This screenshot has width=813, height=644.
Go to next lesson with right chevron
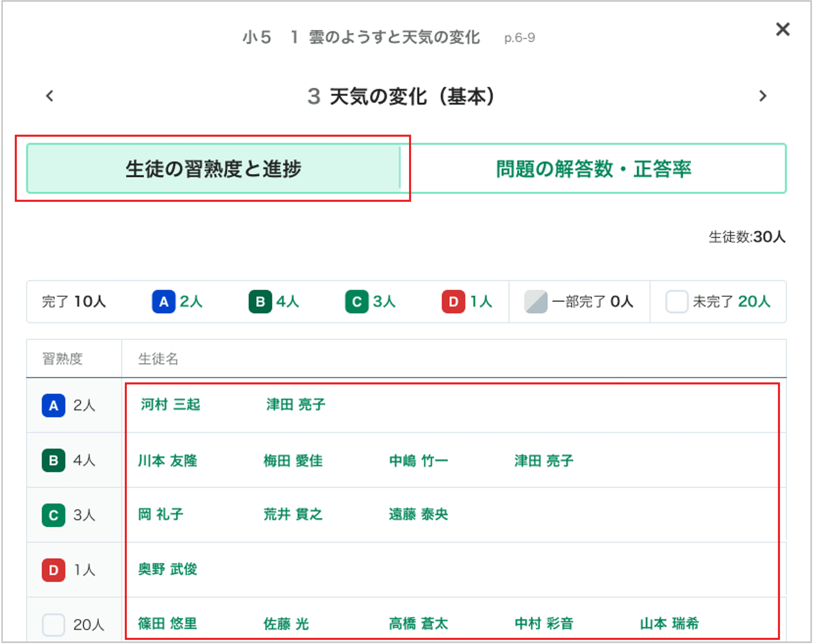[x=763, y=96]
